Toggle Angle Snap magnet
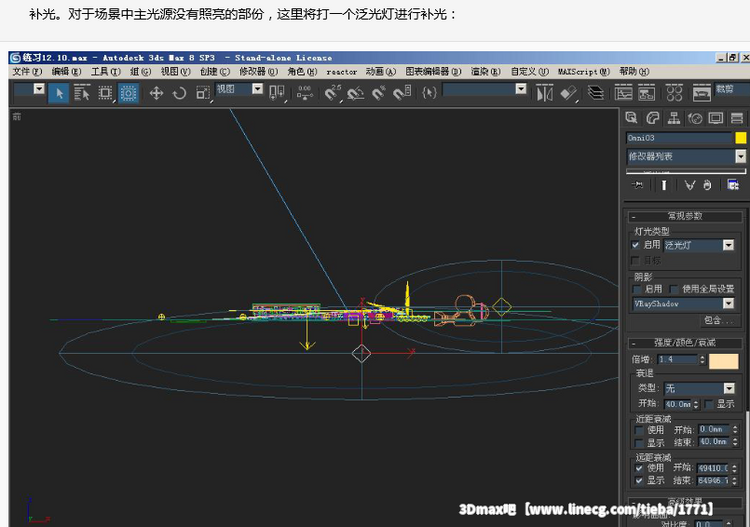Image resolution: width=750 pixels, height=527 pixels. [x=356, y=93]
